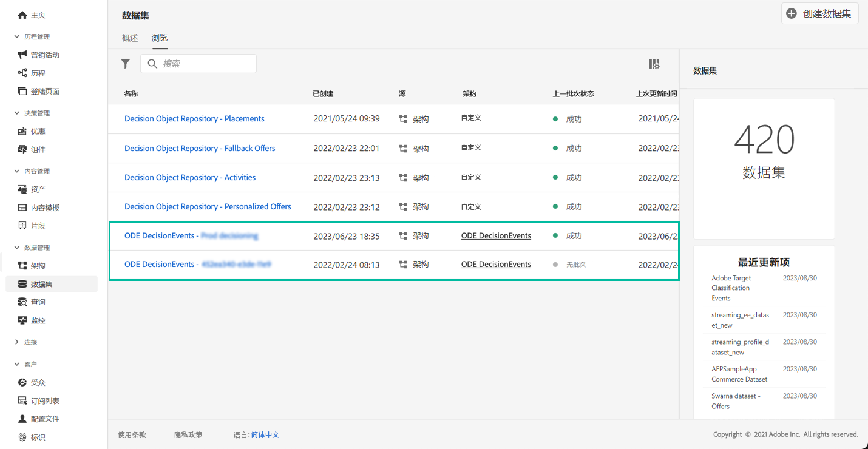
Task: Click the source icon in the Activities row
Action: pos(403,178)
